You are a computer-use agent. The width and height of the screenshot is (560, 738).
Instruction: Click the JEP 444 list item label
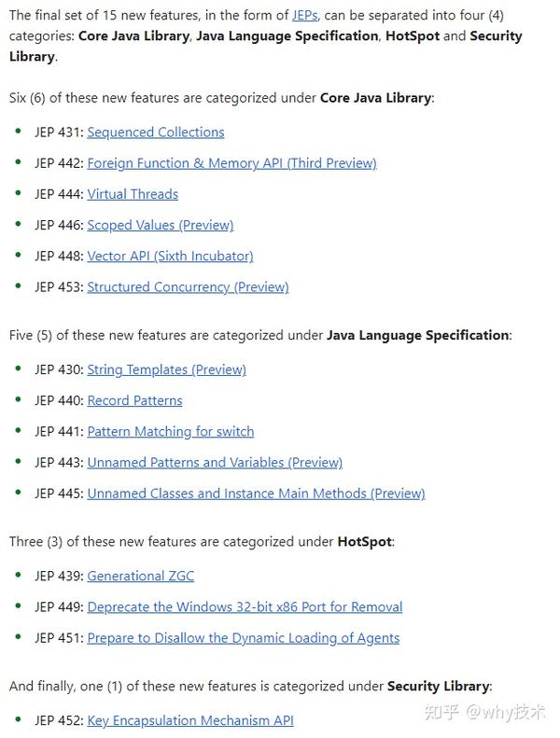(59, 194)
